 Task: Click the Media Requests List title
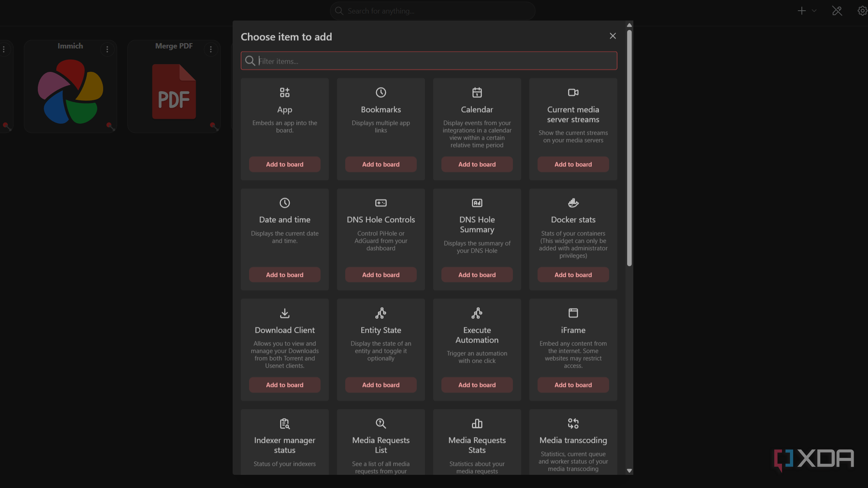(381, 445)
